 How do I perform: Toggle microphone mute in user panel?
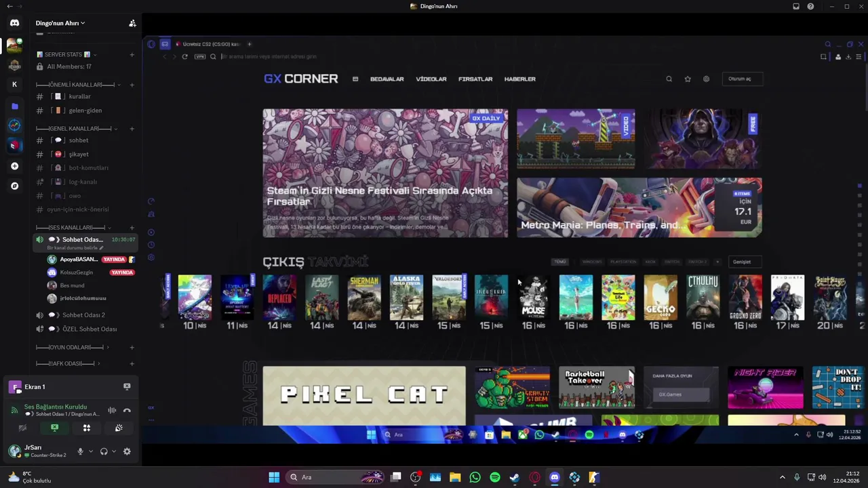[x=80, y=451]
